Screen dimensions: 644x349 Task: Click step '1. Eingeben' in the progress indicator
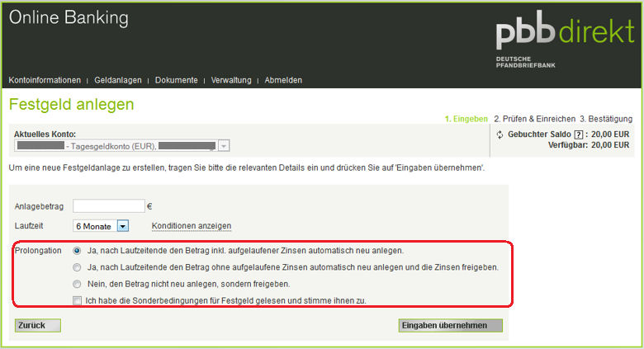coord(466,119)
